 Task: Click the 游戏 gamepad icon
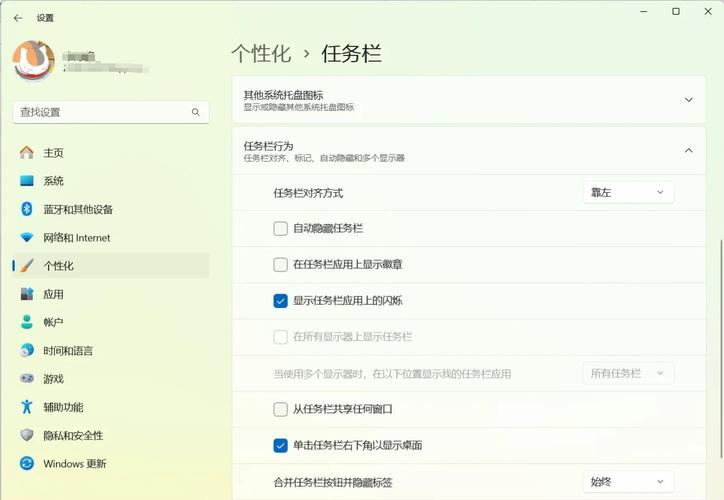pos(26,379)
